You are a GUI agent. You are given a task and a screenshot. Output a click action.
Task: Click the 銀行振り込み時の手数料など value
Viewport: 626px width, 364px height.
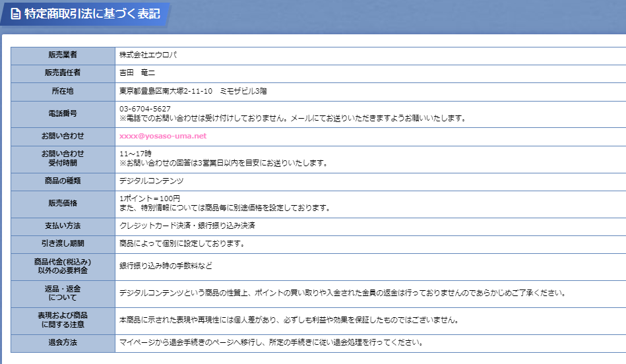pyautogui.click(x=166, y=266)
